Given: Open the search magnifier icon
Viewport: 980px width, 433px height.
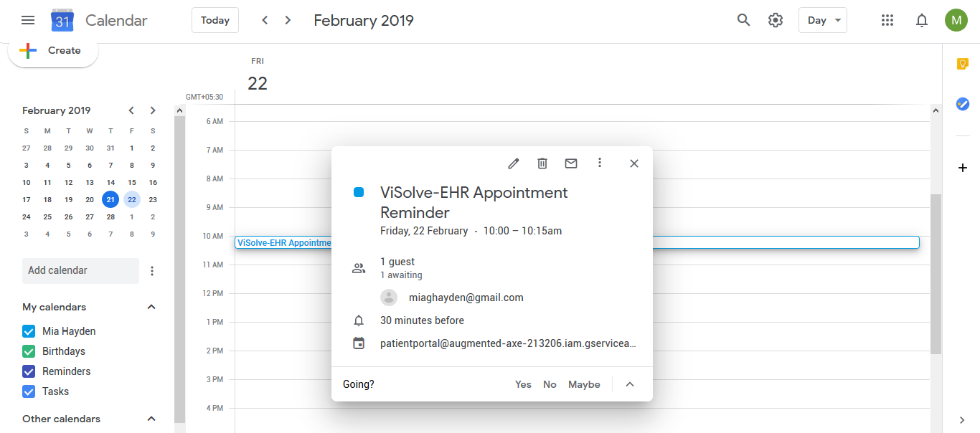Looking at the screenshot, I should pos(744,20).
